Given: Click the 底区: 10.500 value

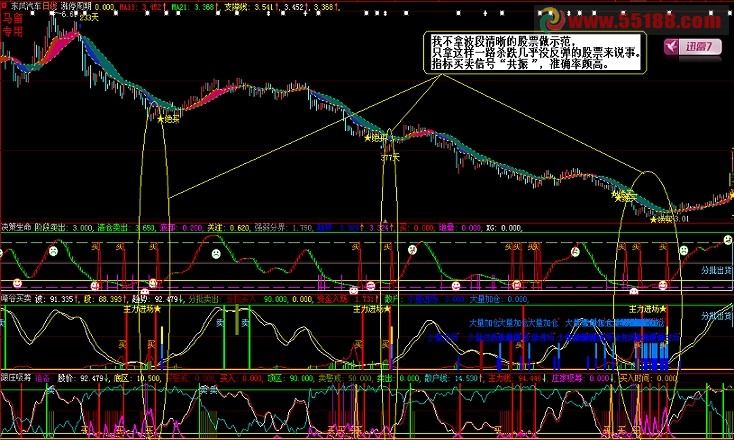Looking at the screenshot, I should pos(138,377).
